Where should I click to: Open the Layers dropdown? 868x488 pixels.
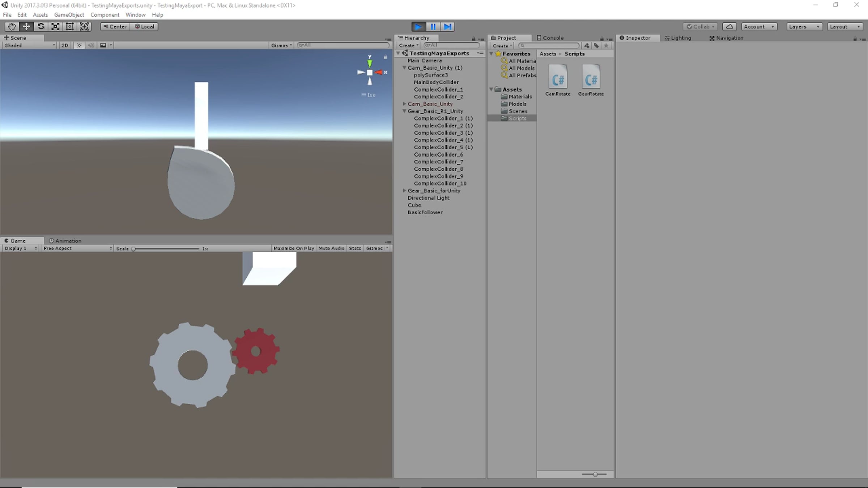point(804,27)
